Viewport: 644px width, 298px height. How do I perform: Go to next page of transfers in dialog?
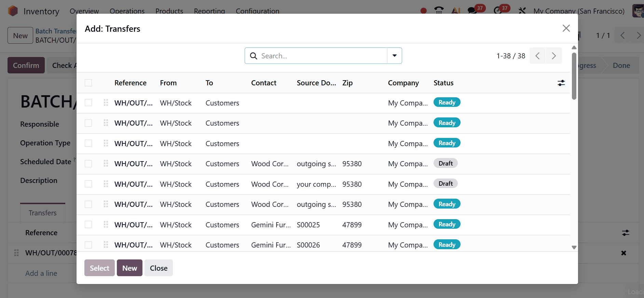554,56
